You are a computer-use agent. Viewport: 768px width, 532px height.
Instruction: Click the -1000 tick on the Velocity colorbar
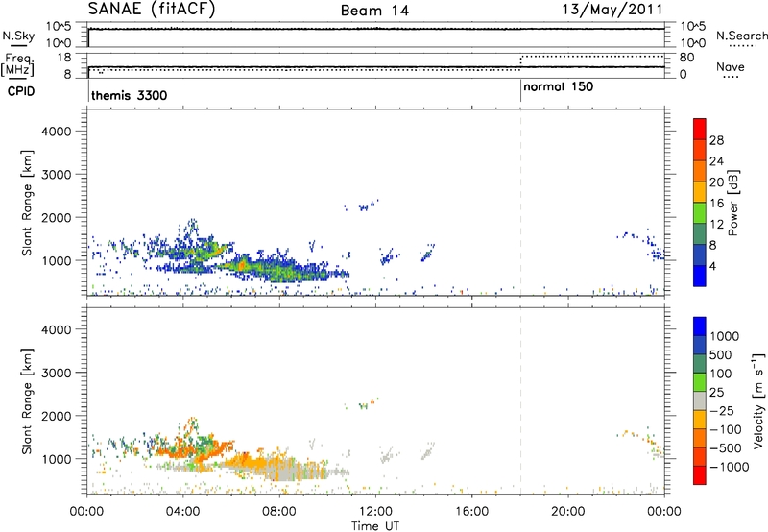pyautogui.click(x=730, y=467)
